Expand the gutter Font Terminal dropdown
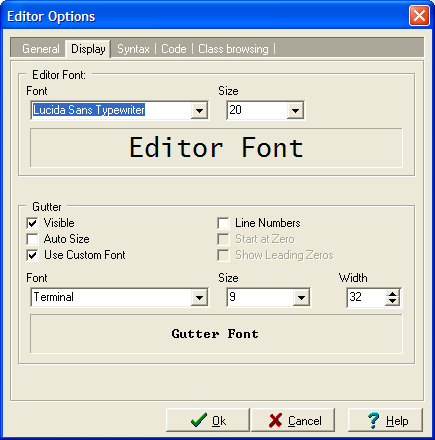Viewport: 435px width, 440px height. coord(199,297)
